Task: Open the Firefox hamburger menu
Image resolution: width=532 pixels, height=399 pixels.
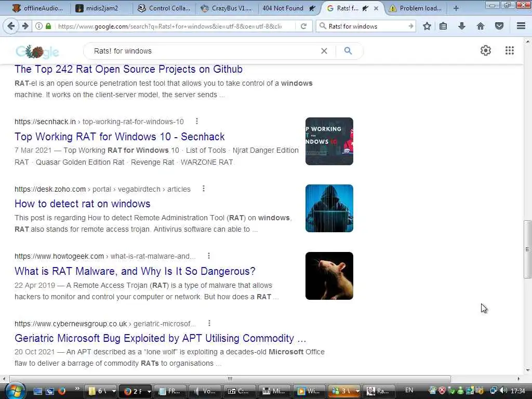Action: pyautogui.click(x=521, y=26)
